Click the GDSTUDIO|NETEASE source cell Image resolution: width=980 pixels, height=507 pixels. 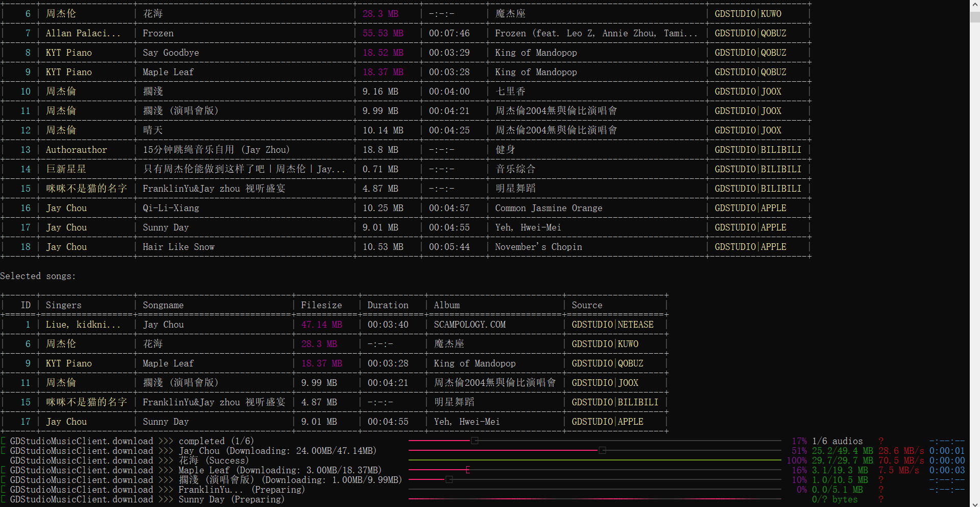[x=612, y=325]
